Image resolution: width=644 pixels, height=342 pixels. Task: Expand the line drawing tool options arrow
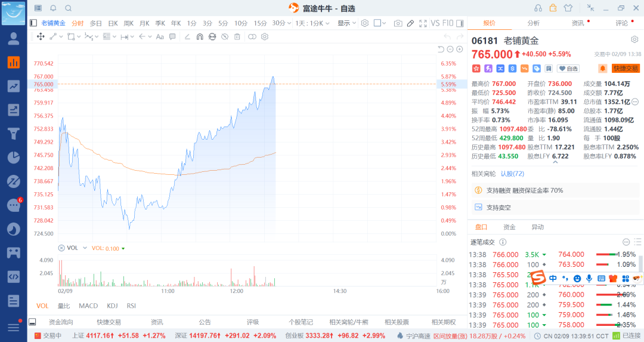(61, 36)
